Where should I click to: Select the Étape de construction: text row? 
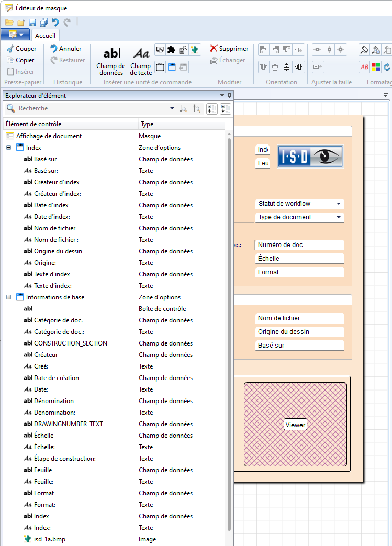click(114, 459)
